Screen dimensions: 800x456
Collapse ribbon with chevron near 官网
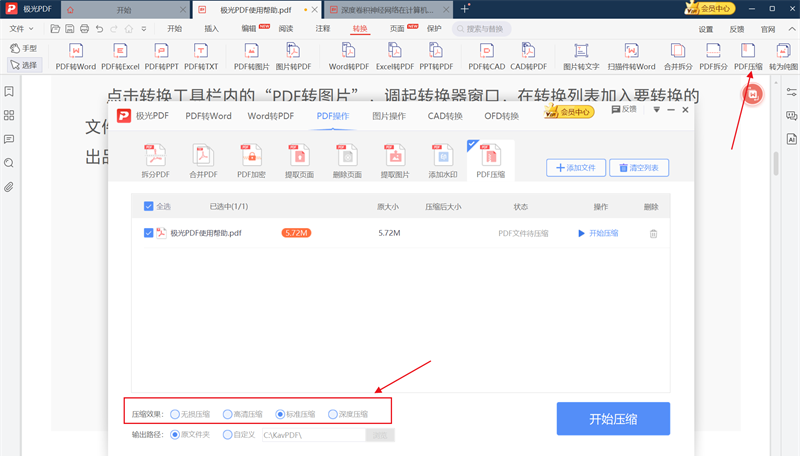tap(792, 29)
